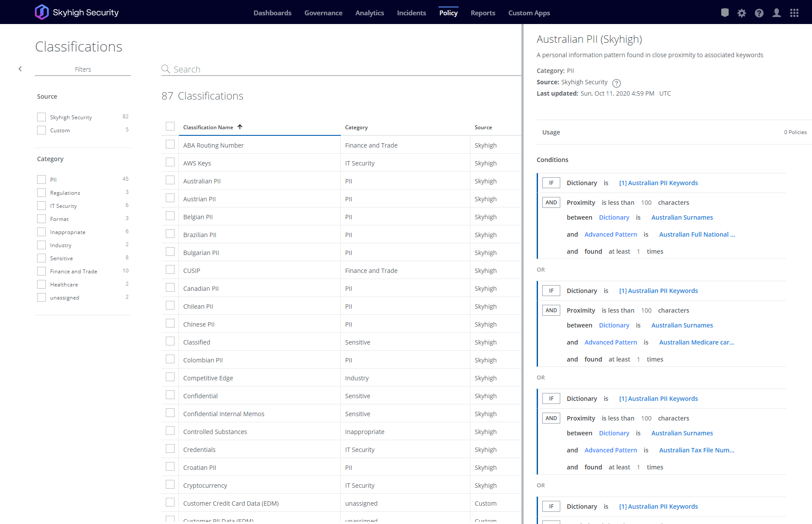Open the shield icon in top bar
The height and width of the screenshot is (524, 812).
(x=725, y=13)
